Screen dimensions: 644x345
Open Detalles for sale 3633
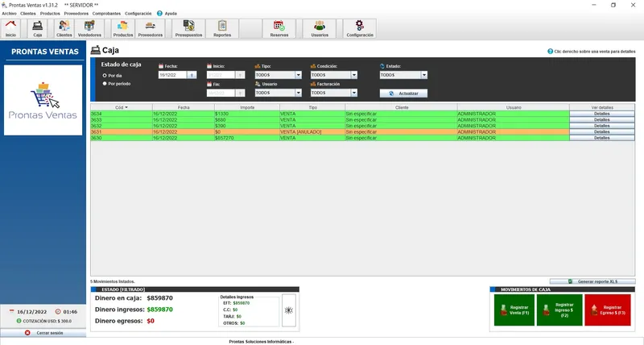(x=601, y=119)
